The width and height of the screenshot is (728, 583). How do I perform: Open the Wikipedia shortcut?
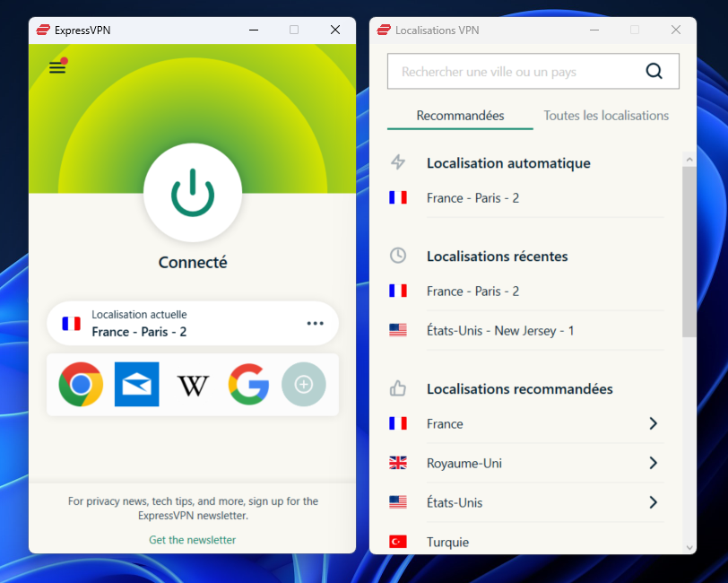(193, 385)
